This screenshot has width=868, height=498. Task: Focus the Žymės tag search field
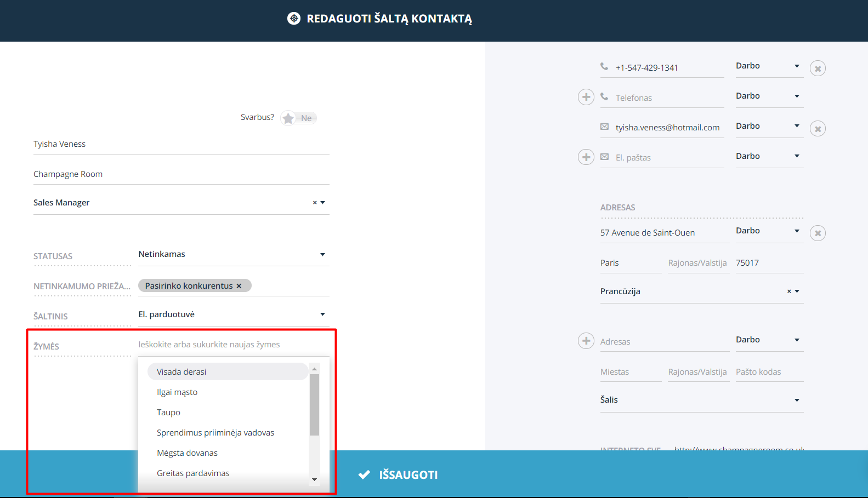[234, 345]
